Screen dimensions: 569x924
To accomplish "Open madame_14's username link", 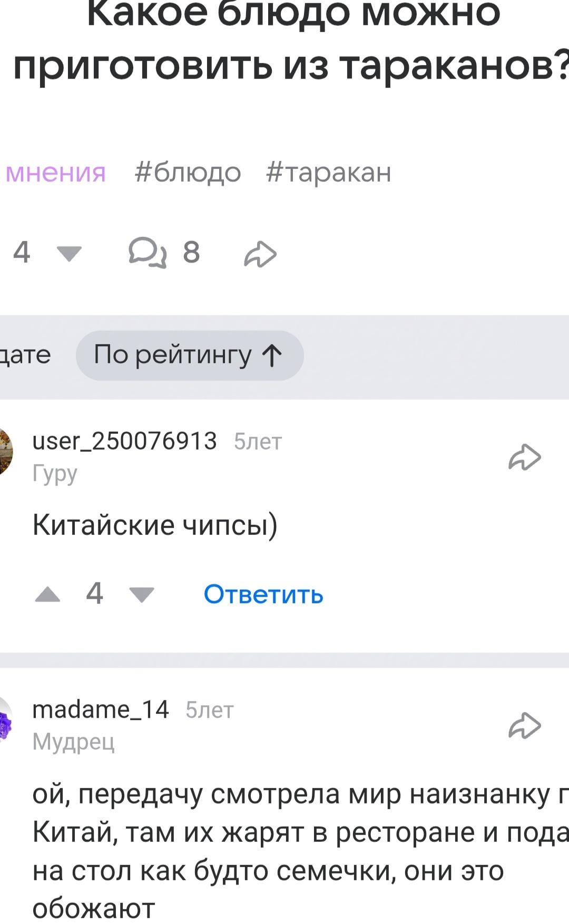I will tap(101, 710).
